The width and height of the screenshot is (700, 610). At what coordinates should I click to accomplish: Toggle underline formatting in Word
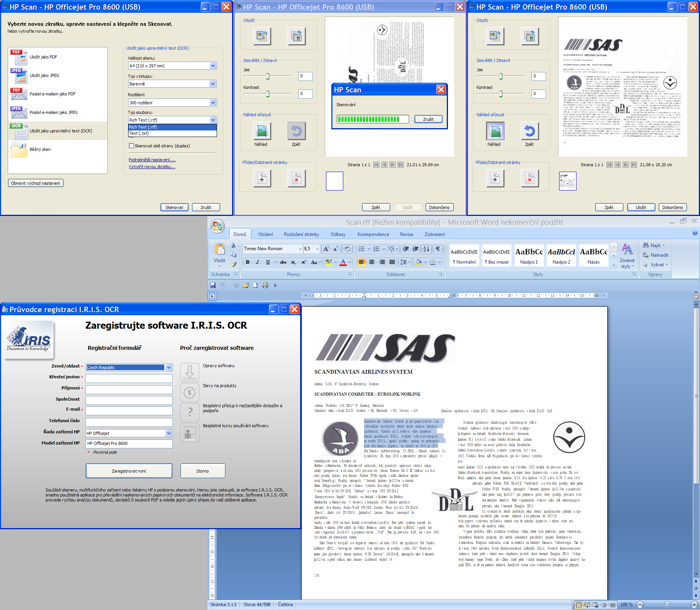click(x=268, y=262)
